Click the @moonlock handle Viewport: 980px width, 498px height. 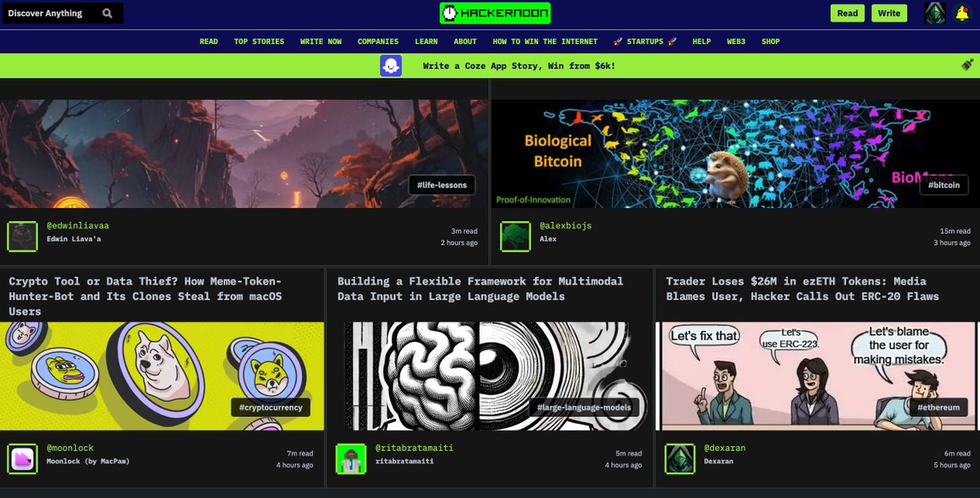(x=69, y=448)
